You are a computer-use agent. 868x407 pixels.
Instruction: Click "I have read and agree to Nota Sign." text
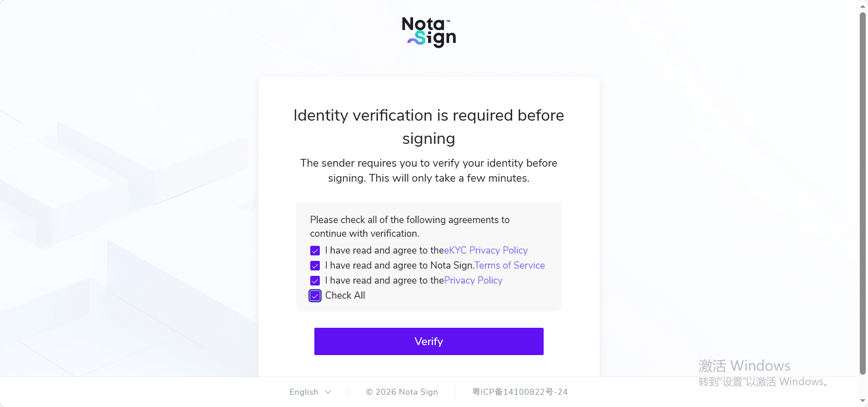point(399,265)
